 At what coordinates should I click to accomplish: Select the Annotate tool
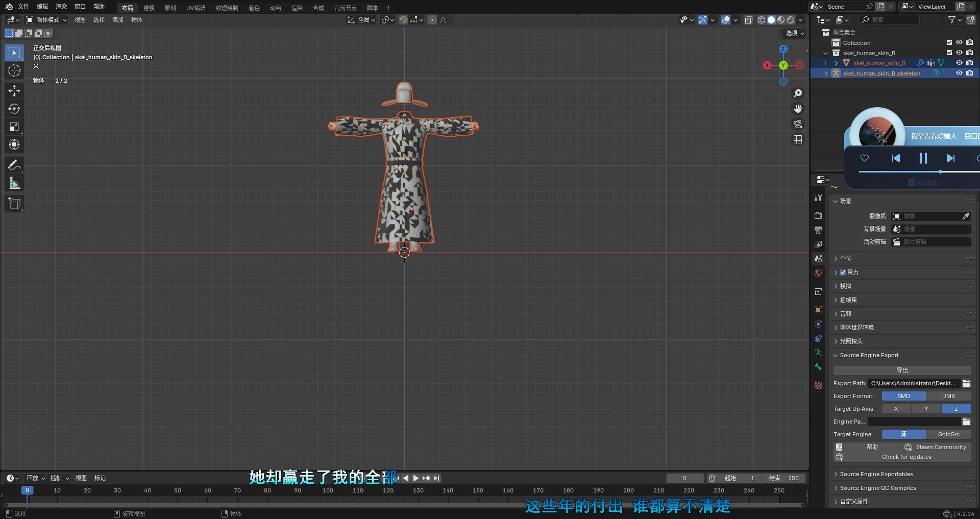(x=14, y=165)
